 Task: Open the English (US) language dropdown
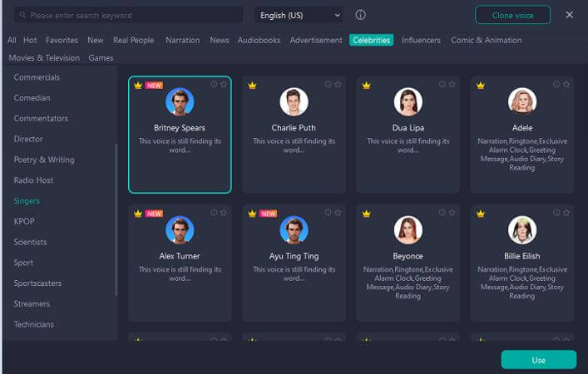coord(299,15)
